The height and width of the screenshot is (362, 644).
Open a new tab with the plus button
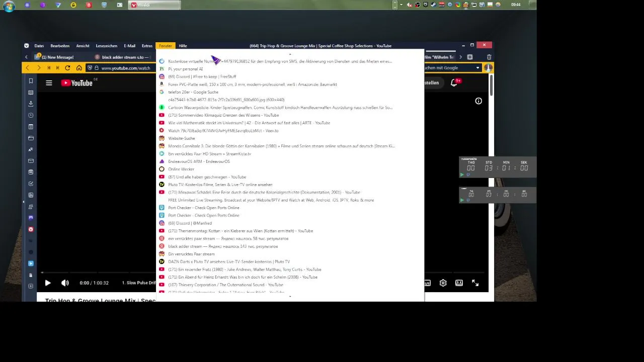click(470, 57)
